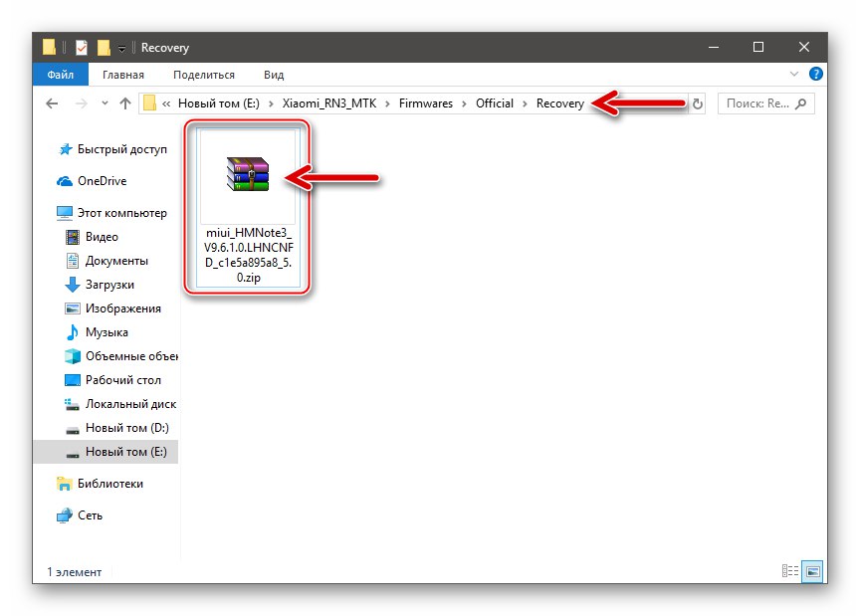Open the Файл ribbon tab

(x=61, y=75)
